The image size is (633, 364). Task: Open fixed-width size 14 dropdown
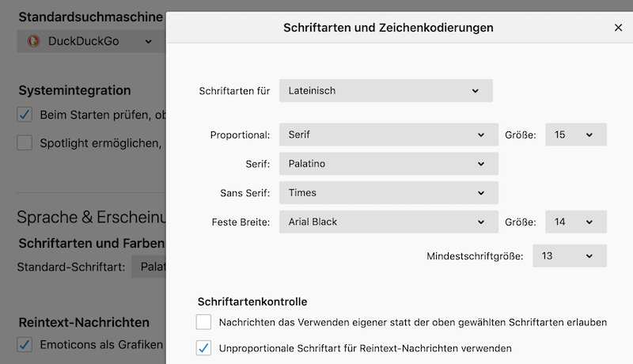tap(575, 222)
